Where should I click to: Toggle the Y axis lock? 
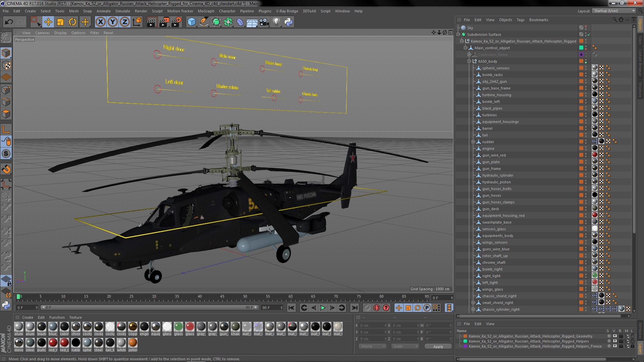pos(113,22)
